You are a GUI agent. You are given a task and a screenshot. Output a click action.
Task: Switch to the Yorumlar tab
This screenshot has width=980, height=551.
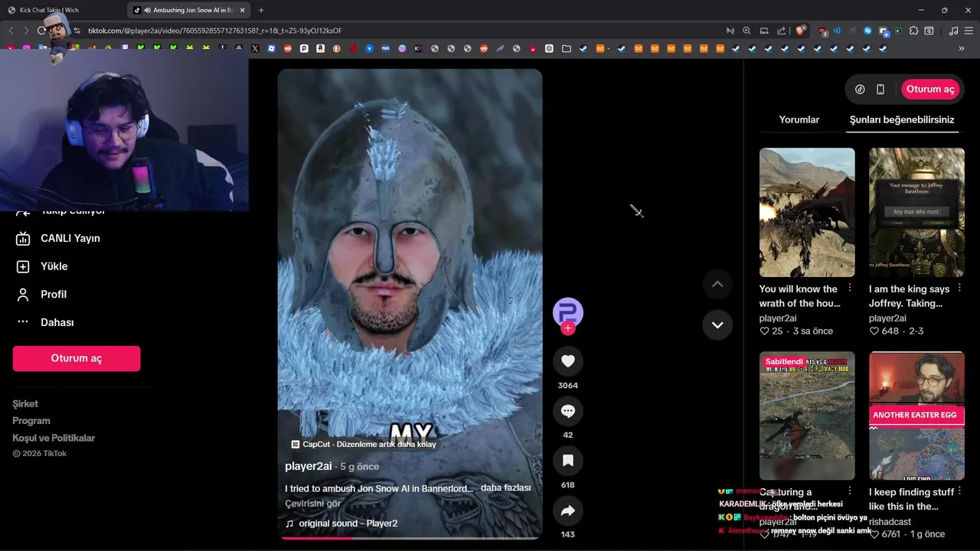tap(799, 119)
